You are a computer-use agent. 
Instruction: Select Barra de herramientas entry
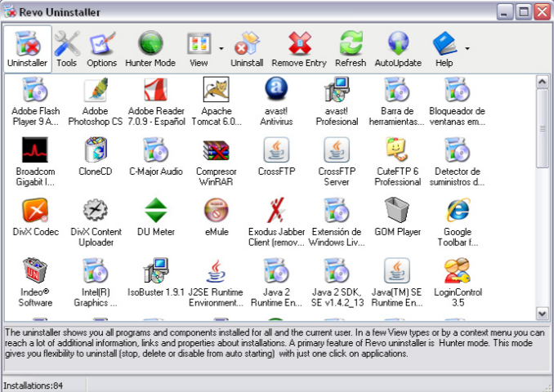tap(397, 102)
